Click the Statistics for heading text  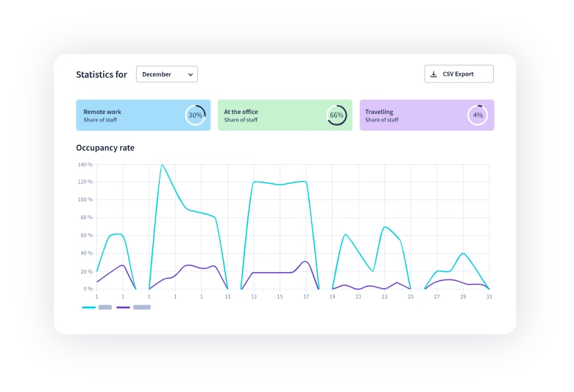(102, 74)
